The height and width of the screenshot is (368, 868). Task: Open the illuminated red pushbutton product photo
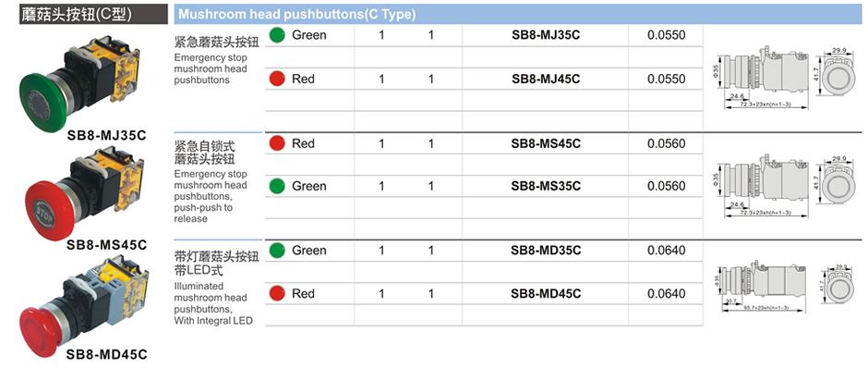(85, 303)
